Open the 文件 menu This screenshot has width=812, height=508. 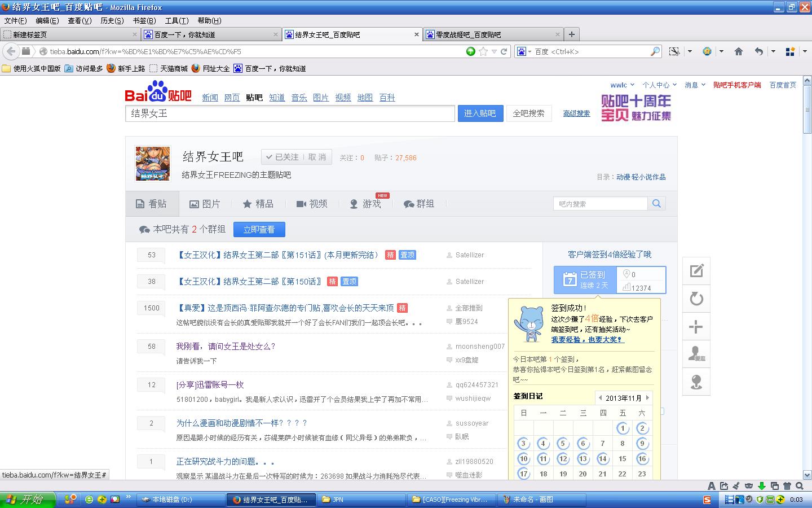15,21
